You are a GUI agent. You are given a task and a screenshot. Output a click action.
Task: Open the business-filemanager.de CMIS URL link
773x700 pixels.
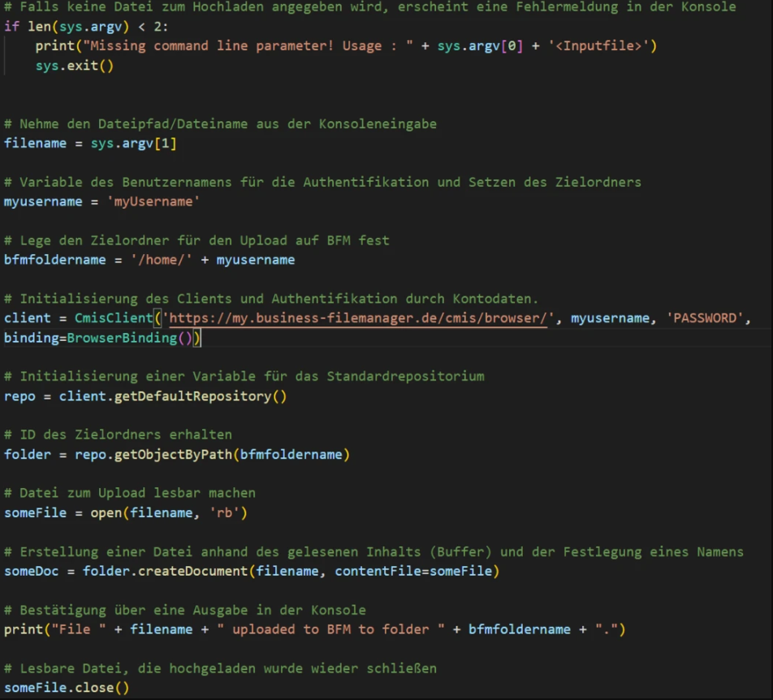[357, 318]
